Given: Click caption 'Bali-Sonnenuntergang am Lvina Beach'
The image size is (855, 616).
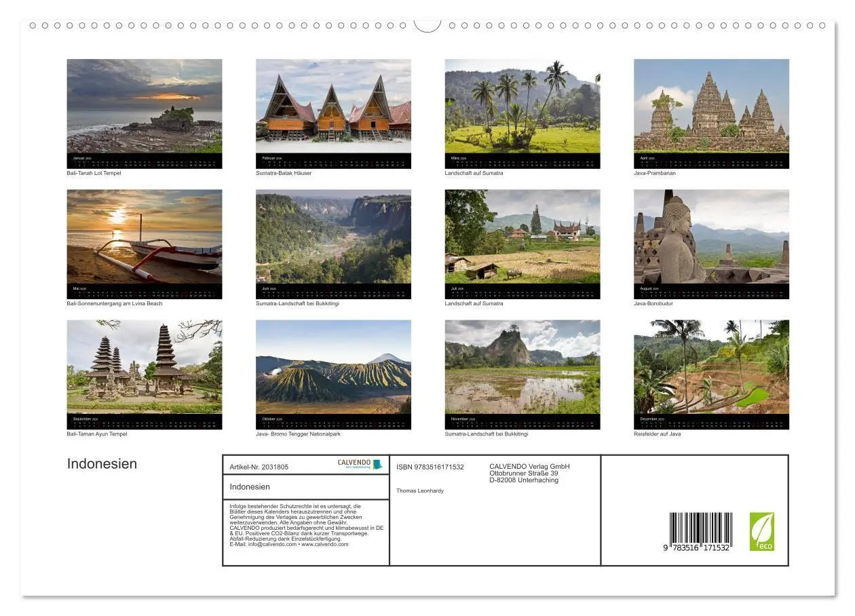Looking at the screenshot, I should (x=115, y=303).
